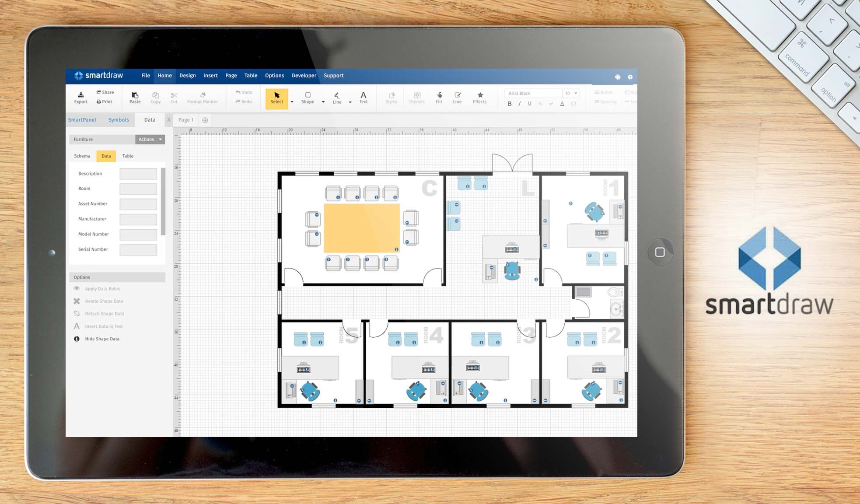
Task: Select the Shape tool
Action: pyautogui.click(x=308, y=97)
